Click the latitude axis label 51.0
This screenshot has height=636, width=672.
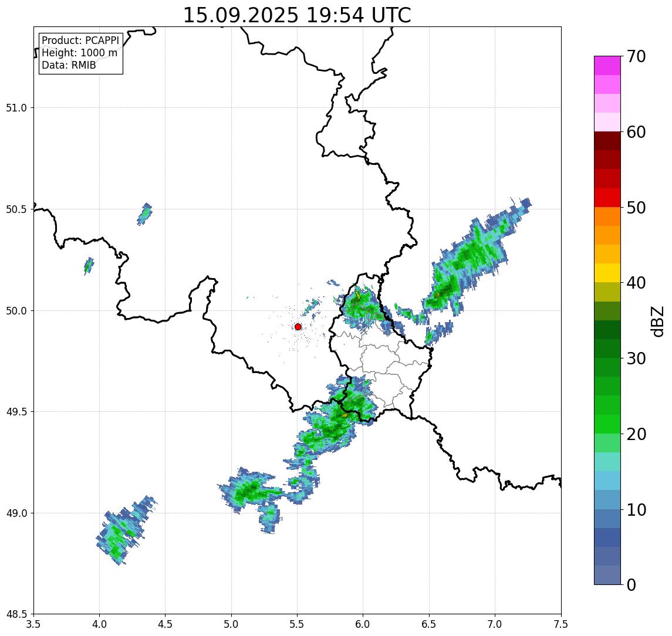16,107
